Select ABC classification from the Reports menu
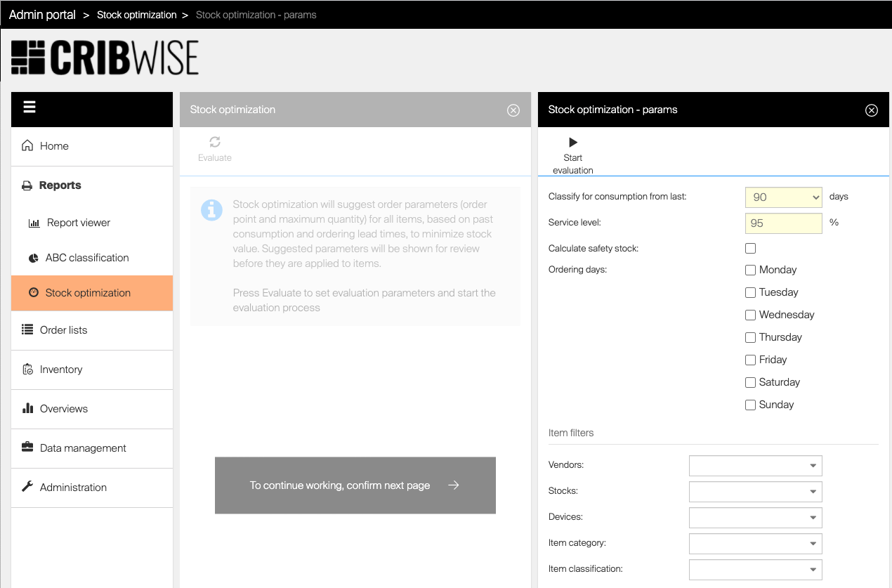Image resolution: width=892 pixels, height=588 pixels. coord(87,258)
